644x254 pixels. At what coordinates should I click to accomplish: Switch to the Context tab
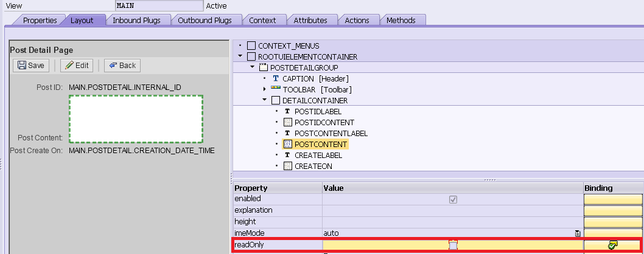[x=262, y=20]
